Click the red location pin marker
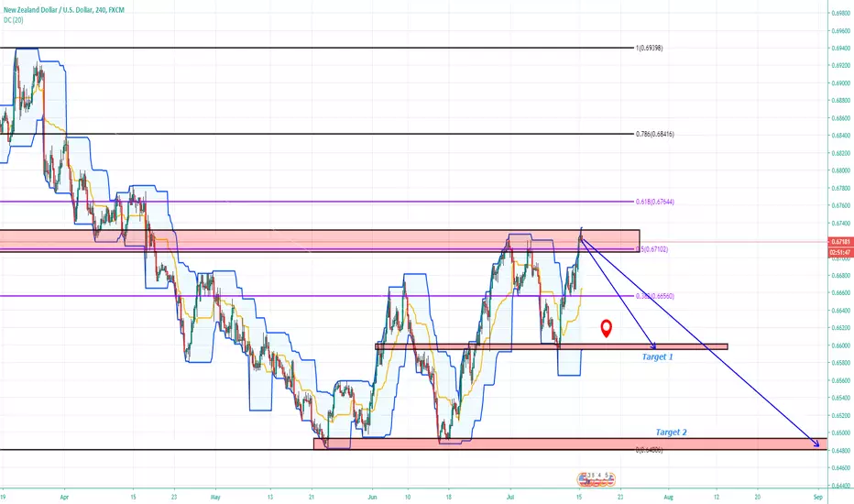This screenshot has height=504, width=854. [606, 328]
